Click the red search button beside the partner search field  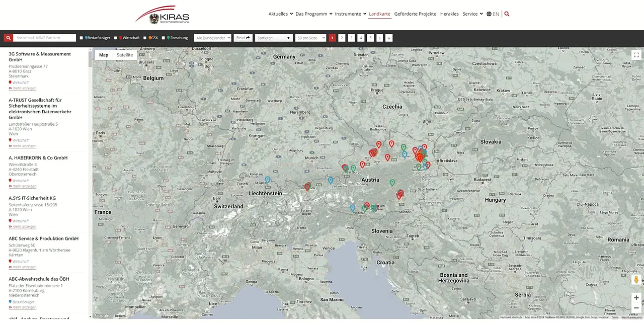point(8,38)
